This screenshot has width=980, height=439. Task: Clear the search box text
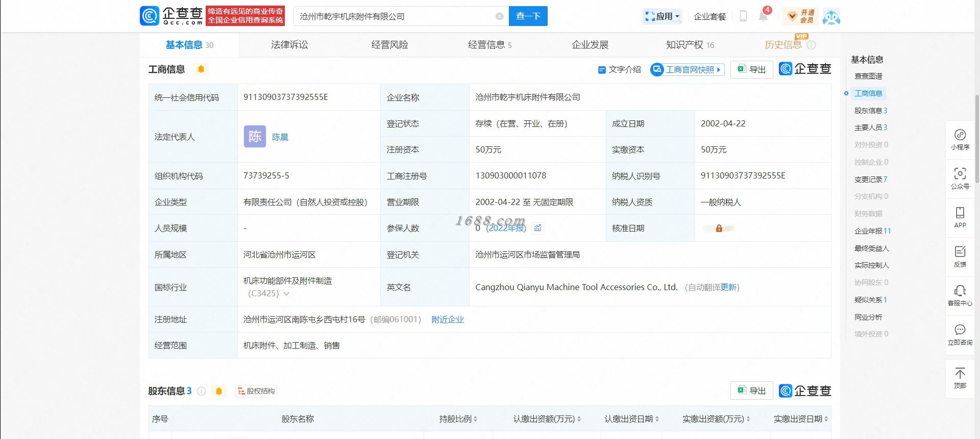(x=500, y=16)
